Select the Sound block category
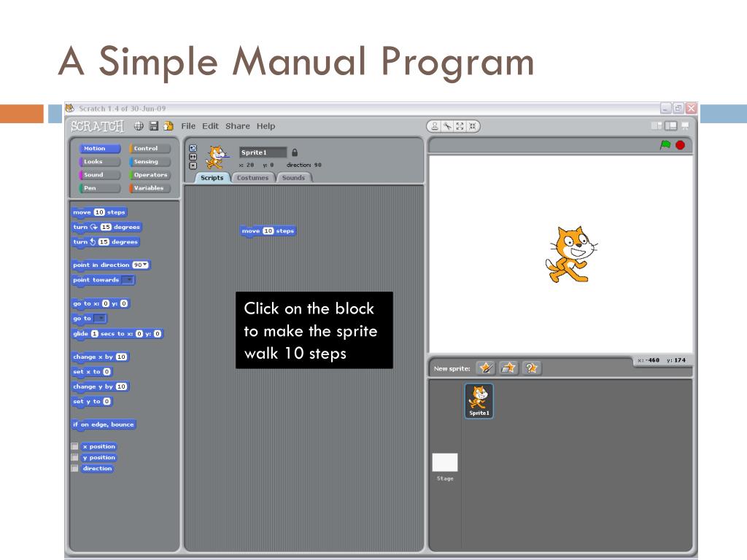The image size is (747, 560). pyautogui.click(x=99, y=175)
